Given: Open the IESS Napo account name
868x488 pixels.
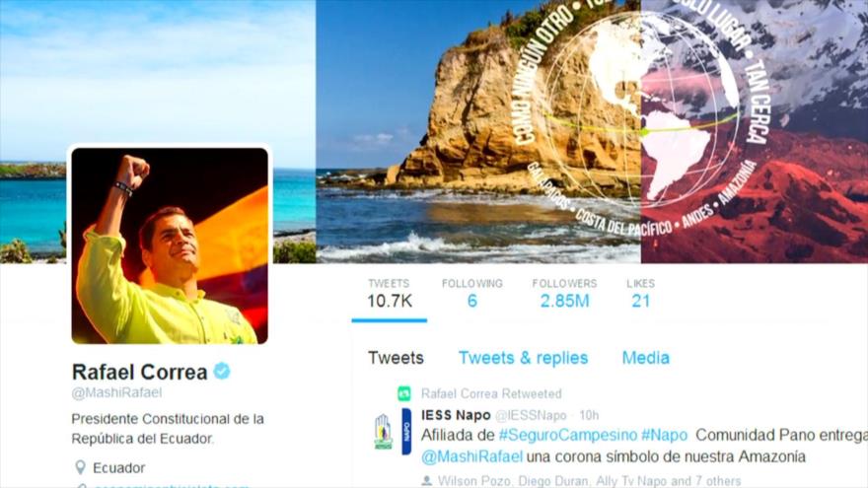Looking at the screenshot, I should 456,415.
